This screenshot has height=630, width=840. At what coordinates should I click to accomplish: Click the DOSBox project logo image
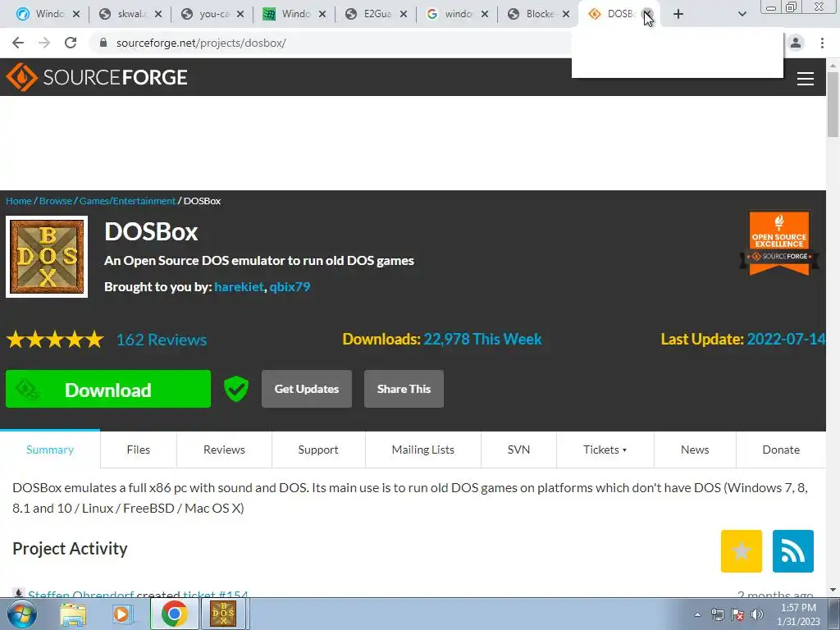click(x=47, y=257)
